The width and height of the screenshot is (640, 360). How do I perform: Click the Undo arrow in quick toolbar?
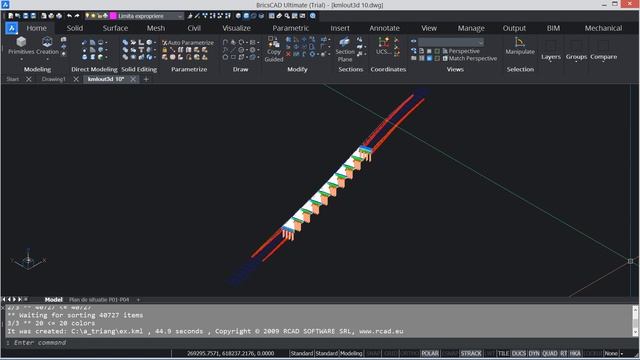pos(69,16)
